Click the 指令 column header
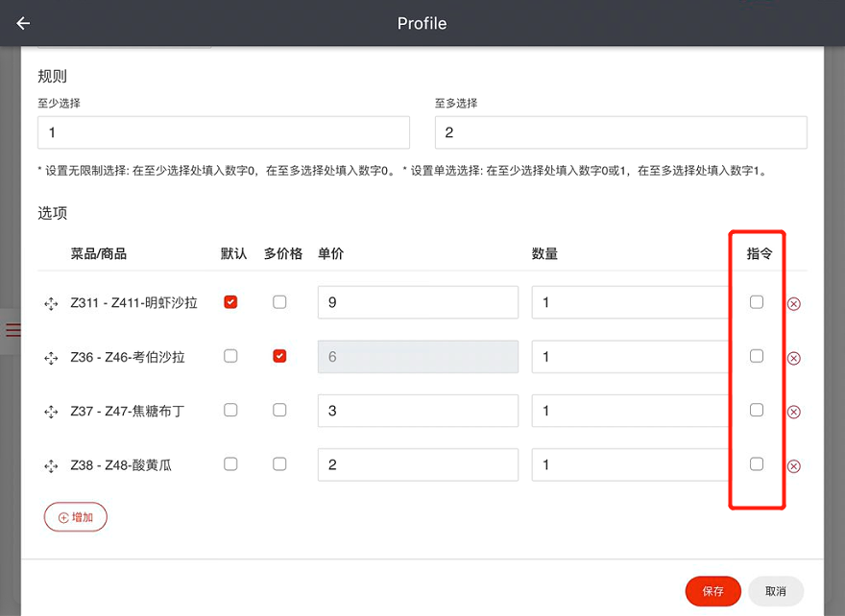The height and width of the screenshot is (616, 845). [760, 253]
